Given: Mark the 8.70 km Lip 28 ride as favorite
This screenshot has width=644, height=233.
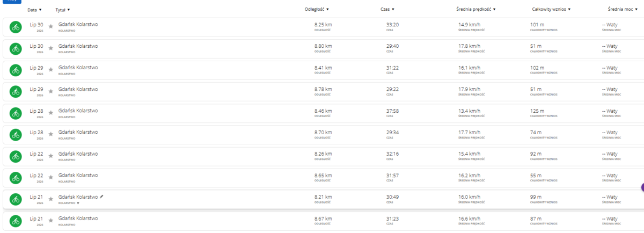Looking at the screenshot, I should [x=51, y=134].
